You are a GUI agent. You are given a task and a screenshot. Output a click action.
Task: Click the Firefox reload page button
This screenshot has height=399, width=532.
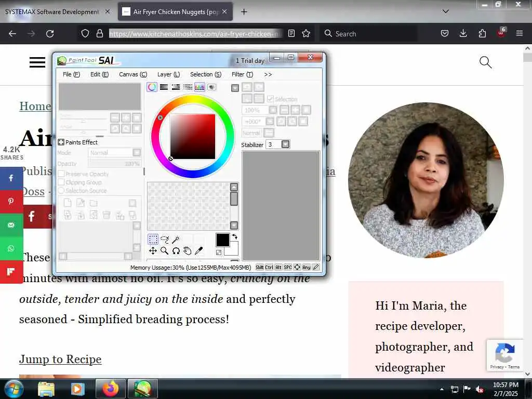(50, 34)
